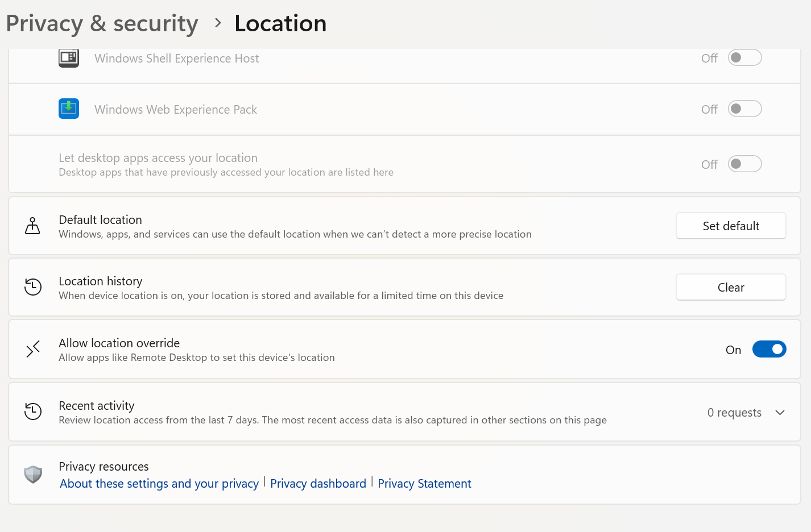Enable Windows Shell Experience Host location access
This screenshot has height=532, width=811.
pos(744,57)
